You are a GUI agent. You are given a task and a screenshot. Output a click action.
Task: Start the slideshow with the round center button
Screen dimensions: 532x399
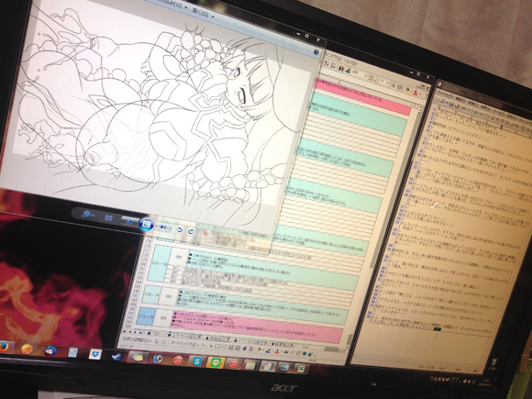pyautogui.click(x=146, y=225)
